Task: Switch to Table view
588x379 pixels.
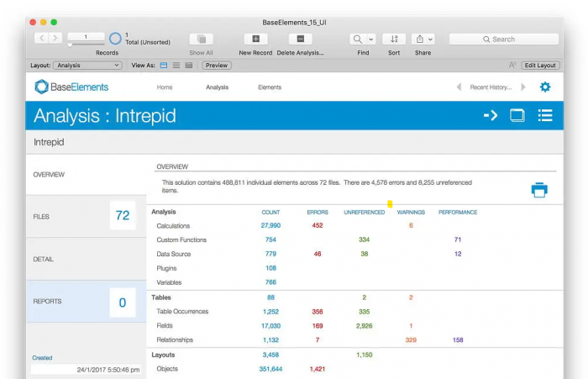Action: [189, 66]
